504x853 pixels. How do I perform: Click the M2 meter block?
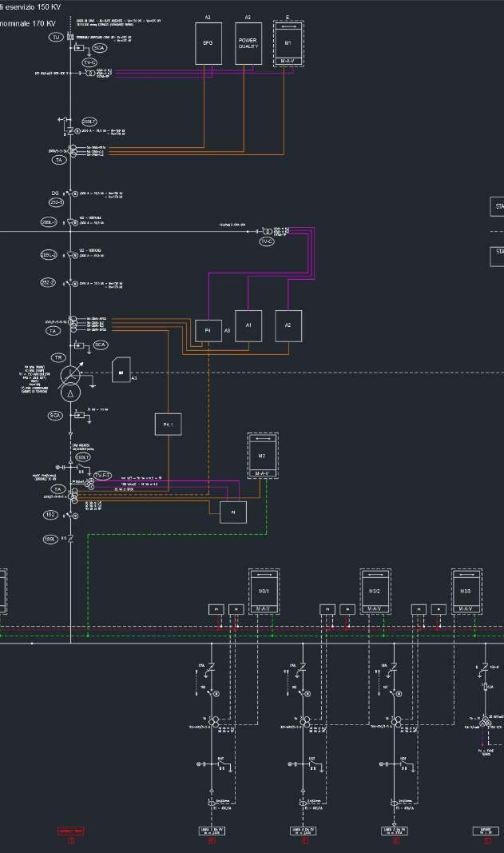[263, 456]
